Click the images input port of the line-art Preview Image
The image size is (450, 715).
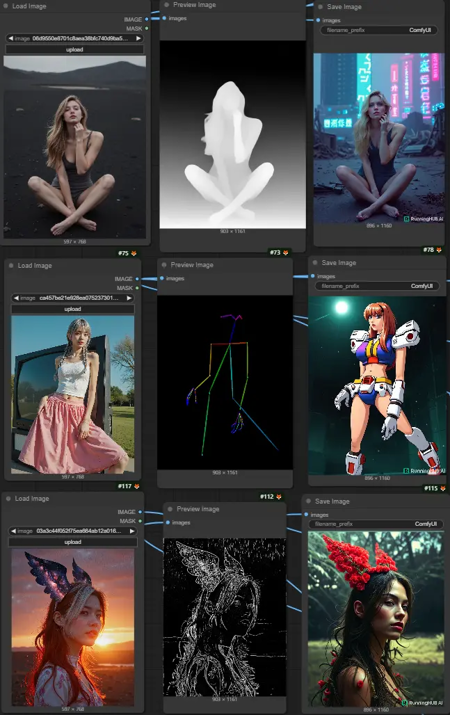pos(168,523)
